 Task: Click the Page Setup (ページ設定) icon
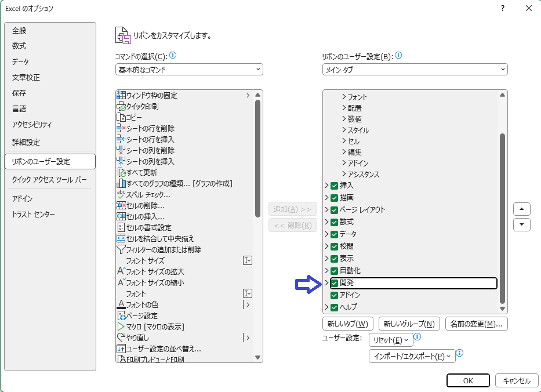(121, 315)
